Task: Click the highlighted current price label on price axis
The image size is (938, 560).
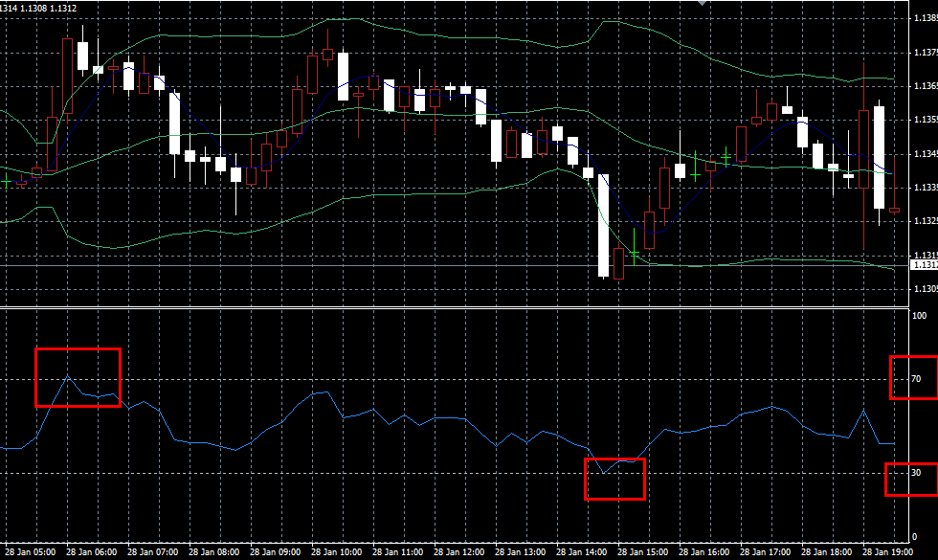Action: pyautogui.click(x=925, y=264)
